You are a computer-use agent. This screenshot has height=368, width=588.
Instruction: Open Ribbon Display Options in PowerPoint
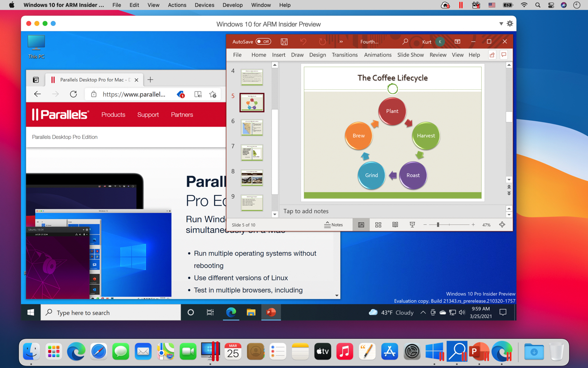(x=457, y=42)
